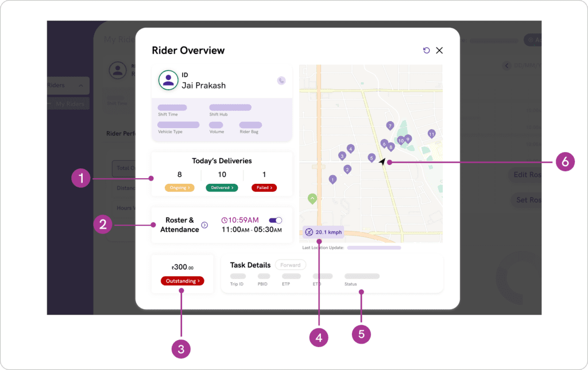Collapse the Riders sidebar menu
This screenshot has width=588, height=370.
point(81,86)
